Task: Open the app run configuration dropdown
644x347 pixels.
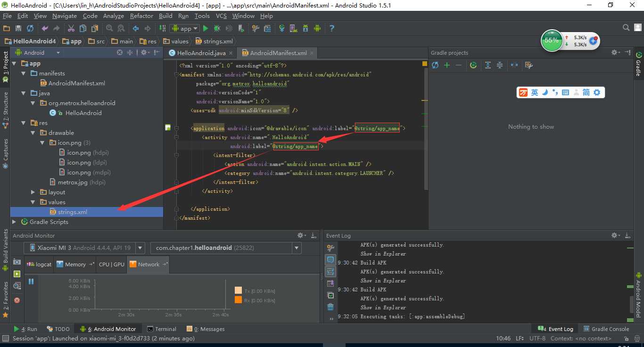Action: pos(185,28)
